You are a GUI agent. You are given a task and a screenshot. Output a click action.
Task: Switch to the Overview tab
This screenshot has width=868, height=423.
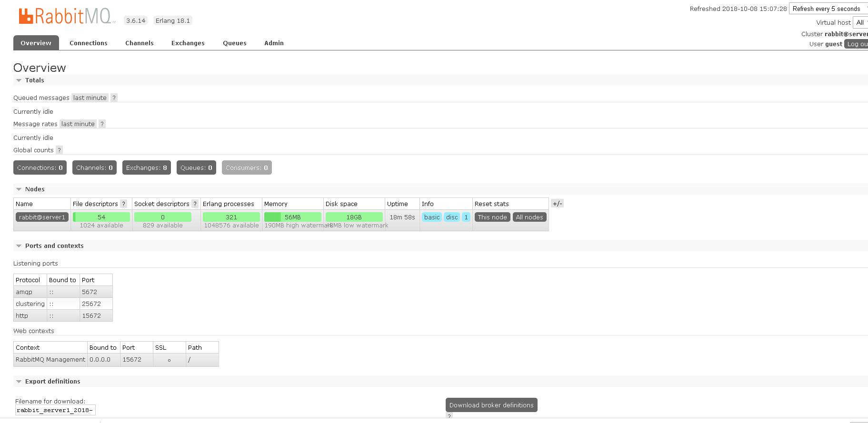(36, 43)
